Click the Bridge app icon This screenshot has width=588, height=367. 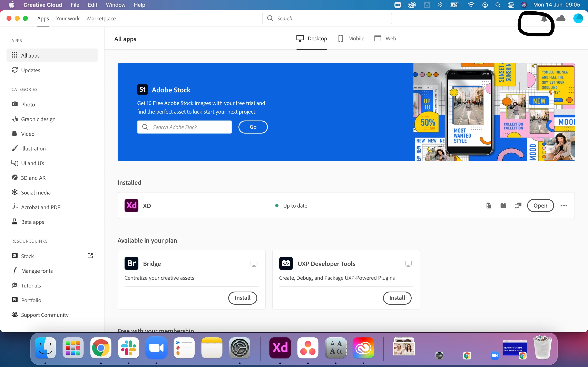tap(131, 263)
